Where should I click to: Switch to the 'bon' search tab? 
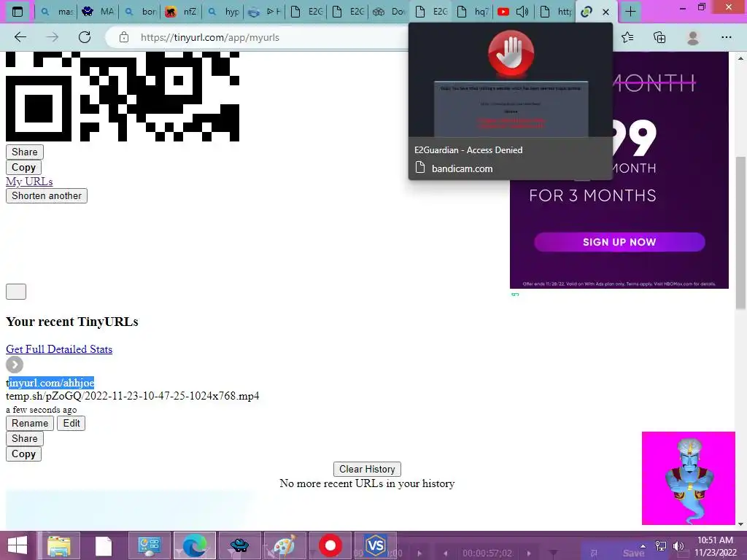(139, 12)
